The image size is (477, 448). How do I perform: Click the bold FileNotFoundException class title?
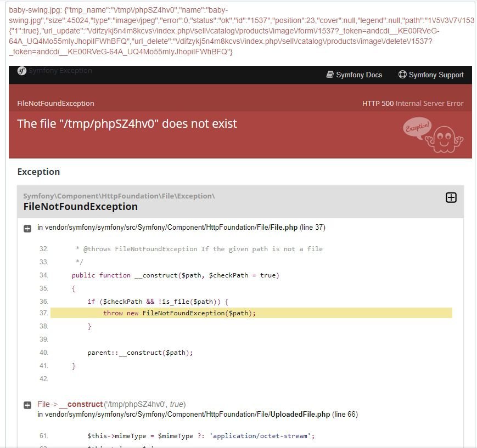(81, 207)
